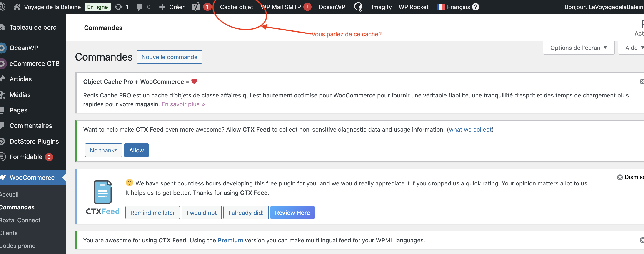Click Review Here button
Viewport: 644px width, 254px height.
coord(292,213)
